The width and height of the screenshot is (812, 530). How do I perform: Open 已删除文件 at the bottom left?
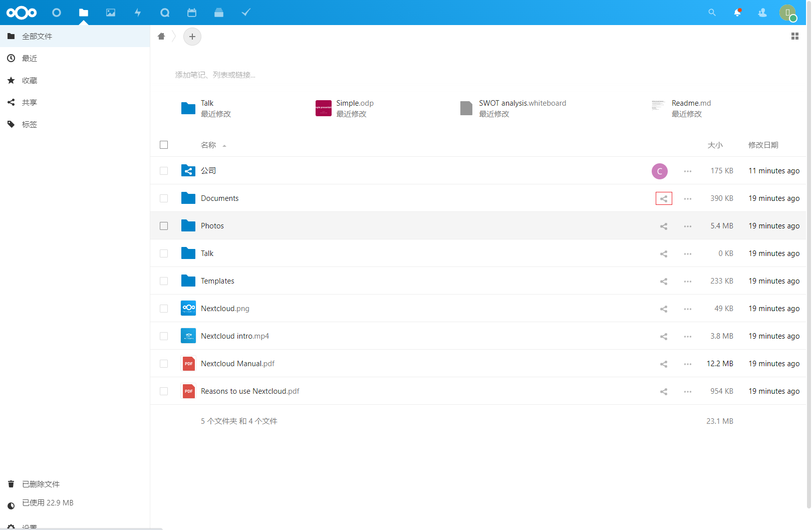tap(40, 484)
